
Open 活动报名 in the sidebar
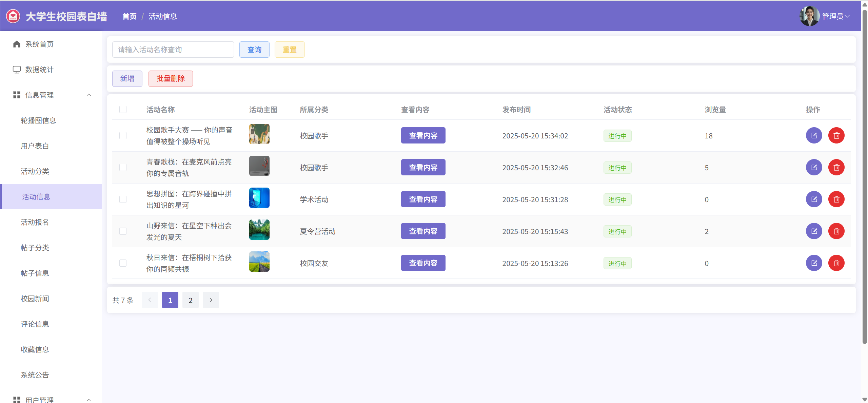(x=35, y=222)
